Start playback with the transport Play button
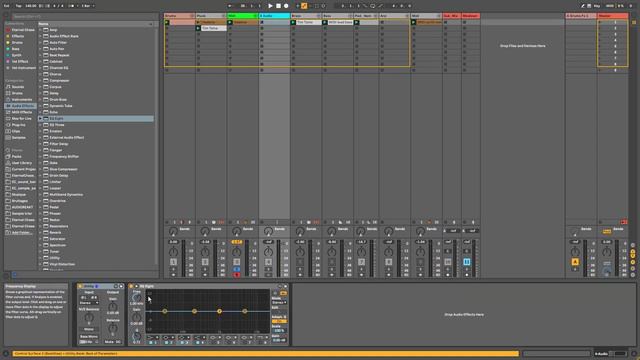 (x=270, y=6)
